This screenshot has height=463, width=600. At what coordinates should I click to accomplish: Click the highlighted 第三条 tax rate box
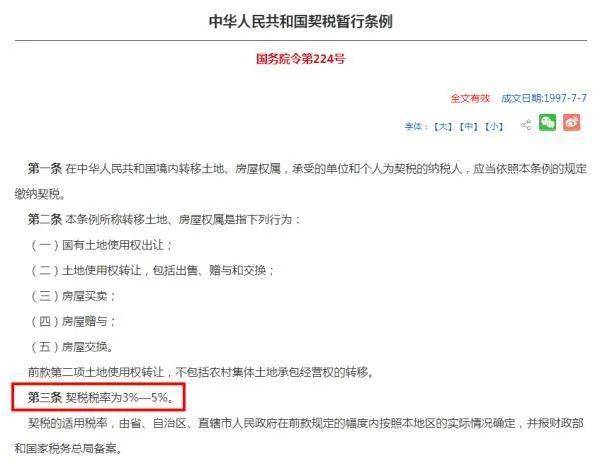point(98,397)
